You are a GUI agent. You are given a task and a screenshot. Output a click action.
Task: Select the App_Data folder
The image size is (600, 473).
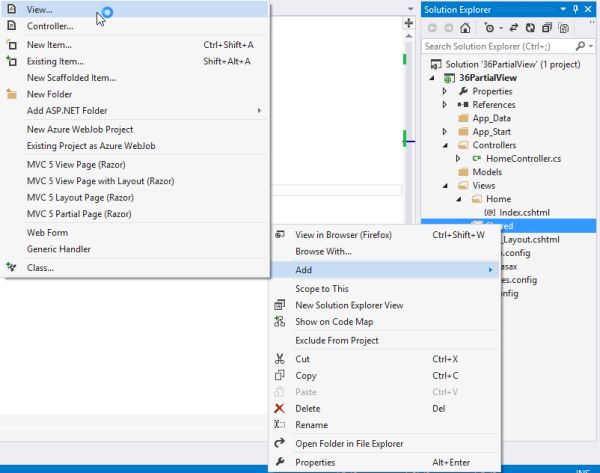[491, 118]
